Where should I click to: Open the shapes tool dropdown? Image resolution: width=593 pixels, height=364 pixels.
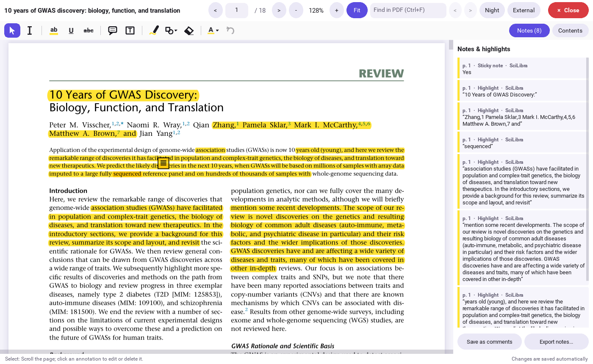(x=171, y=30)
